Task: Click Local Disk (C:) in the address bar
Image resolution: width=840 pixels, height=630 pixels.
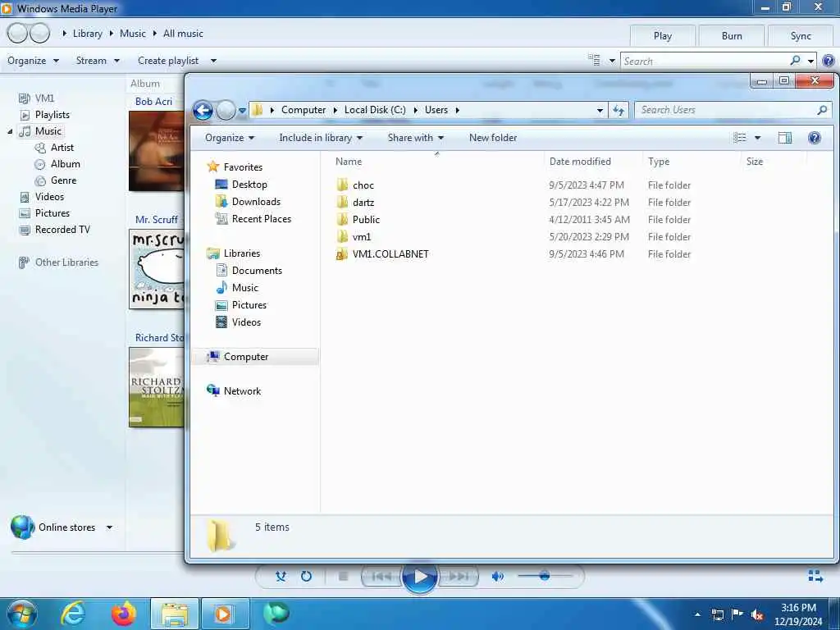Action: click(374, 110)
